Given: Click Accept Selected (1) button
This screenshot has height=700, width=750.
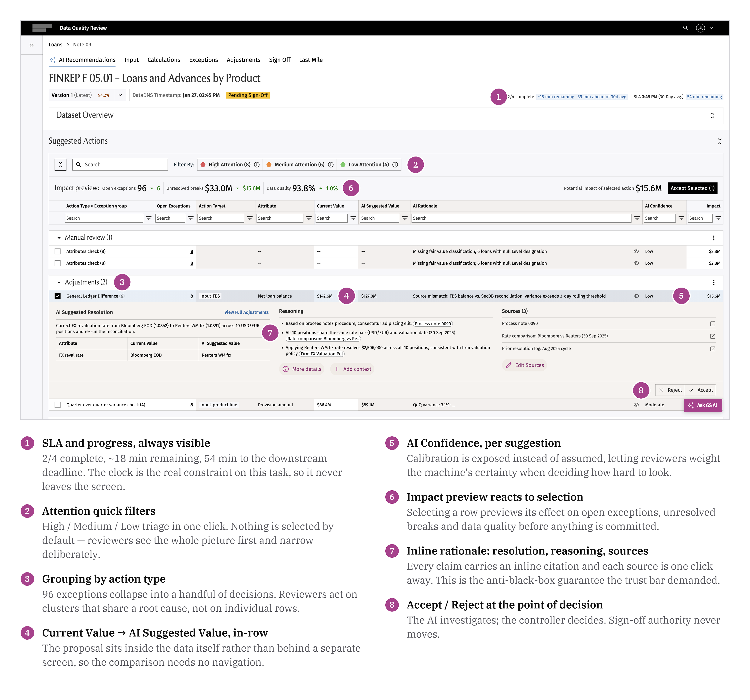Looking at the screenshot, I should pyautogui.click(x=692, y=188).
